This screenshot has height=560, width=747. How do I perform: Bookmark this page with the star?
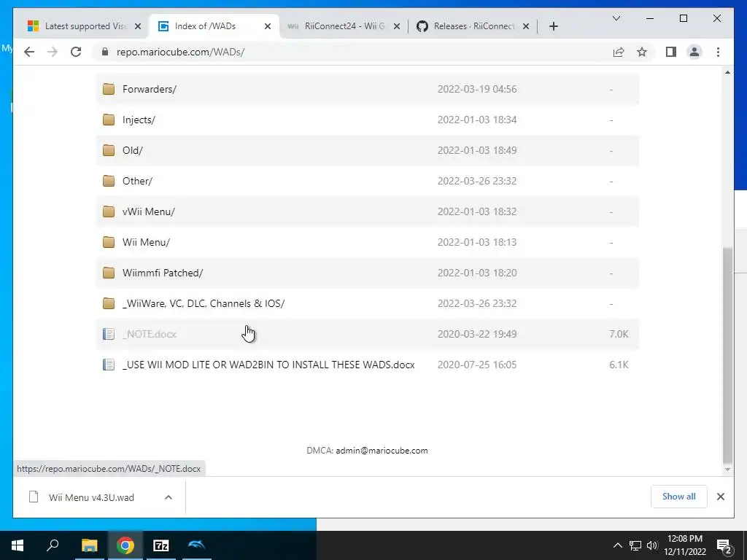click(x=642, y=52)
